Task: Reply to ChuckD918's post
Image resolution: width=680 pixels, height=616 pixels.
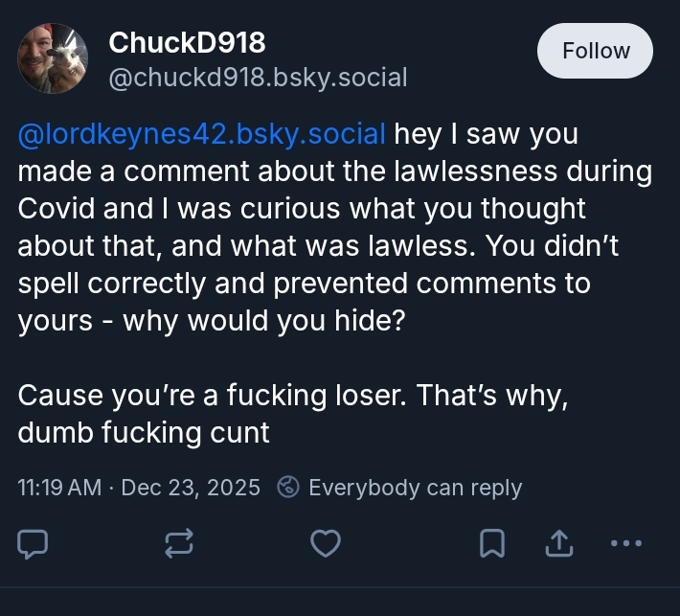Action: coord(34,543)
